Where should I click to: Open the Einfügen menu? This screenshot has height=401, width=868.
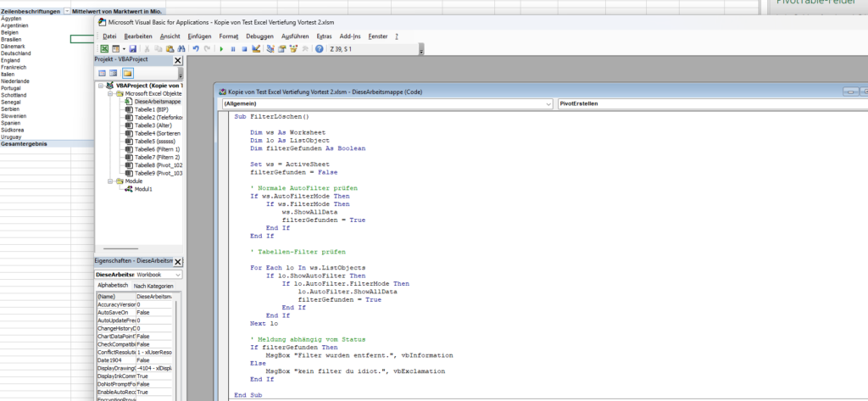(x=199, y=36)
